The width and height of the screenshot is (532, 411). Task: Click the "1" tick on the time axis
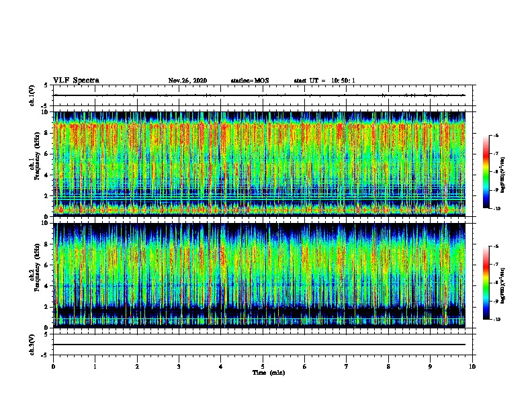[x=95, y=366]
